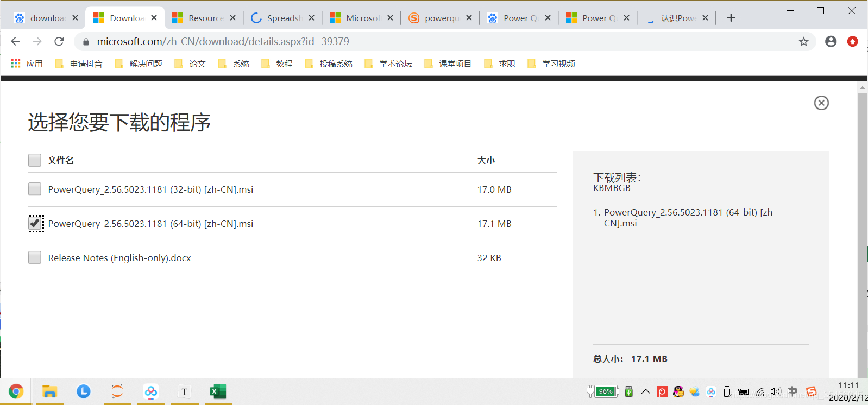Switch to the Microsof tab
868x405 pixels.
coord(361,18)
